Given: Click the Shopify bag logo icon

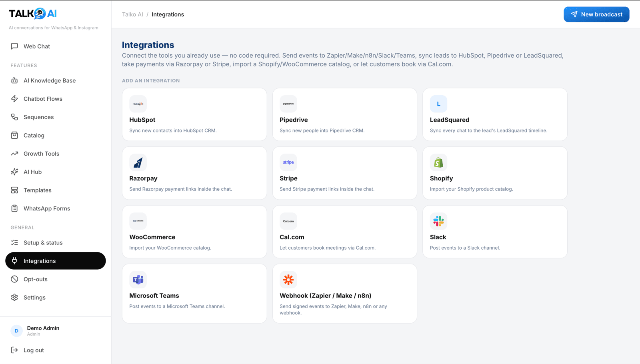Looking at the screenshot, I should coord(438,162).
